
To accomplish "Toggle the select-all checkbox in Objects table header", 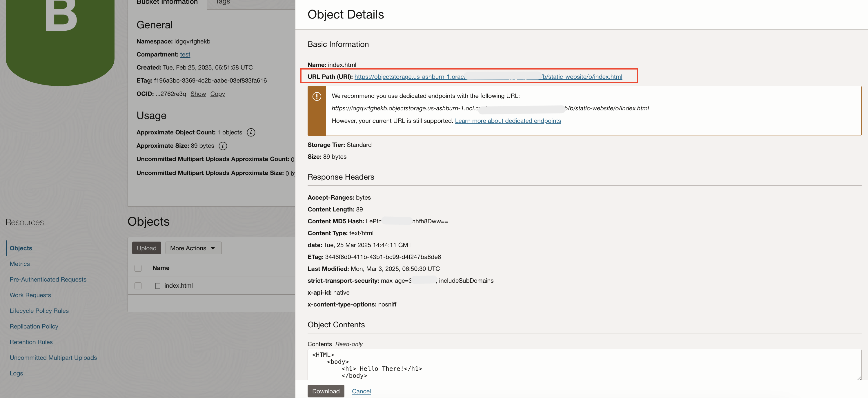I will (x=138, y=268).
